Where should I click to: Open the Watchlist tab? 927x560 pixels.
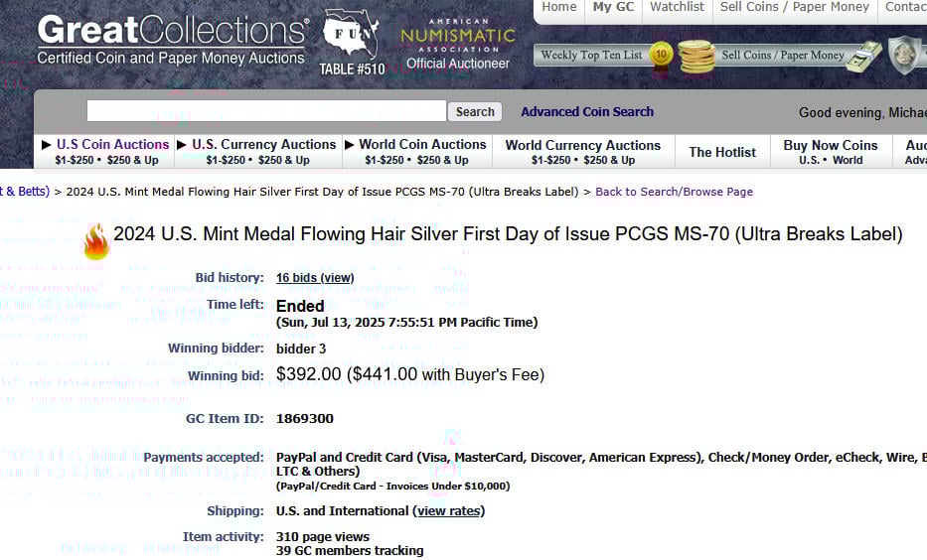pyautogui.click(x=677, y=7)
